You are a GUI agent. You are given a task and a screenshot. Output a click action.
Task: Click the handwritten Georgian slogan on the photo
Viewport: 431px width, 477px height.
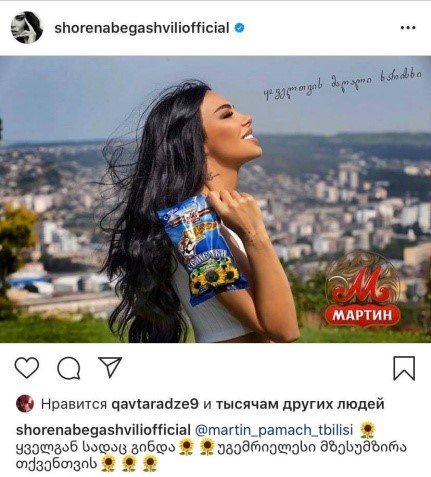(342, 83)
